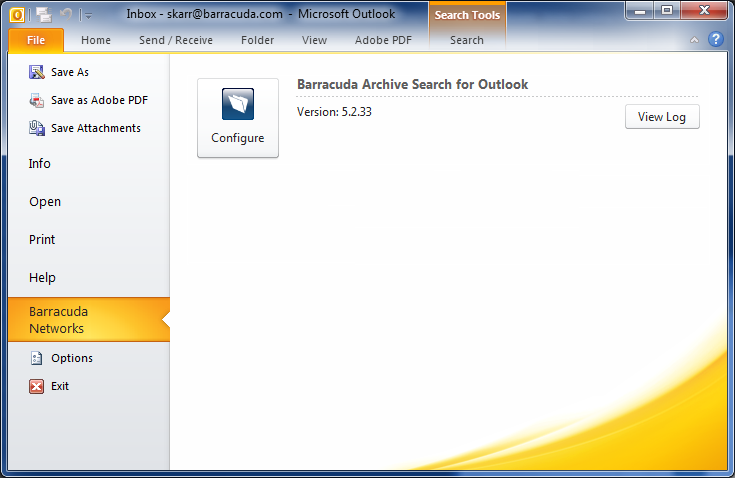
Task: Click the Version: 5.2.33 text
Action: (x=334, y=112)
